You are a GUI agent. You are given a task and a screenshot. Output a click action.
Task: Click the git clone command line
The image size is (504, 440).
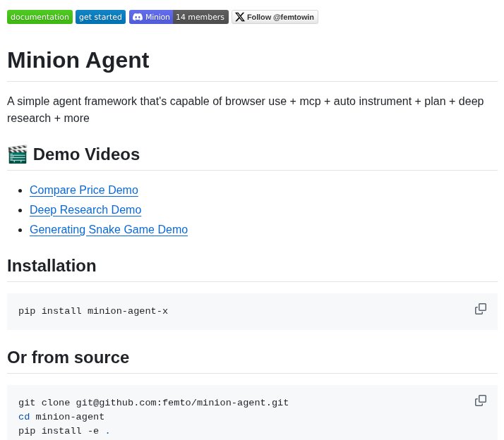[153, 403]
